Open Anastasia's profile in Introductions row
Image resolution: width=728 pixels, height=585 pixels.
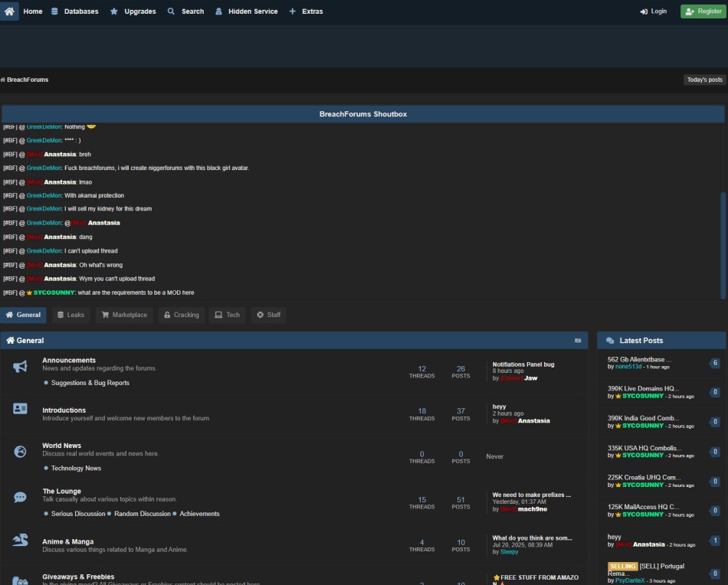(534, 421)
